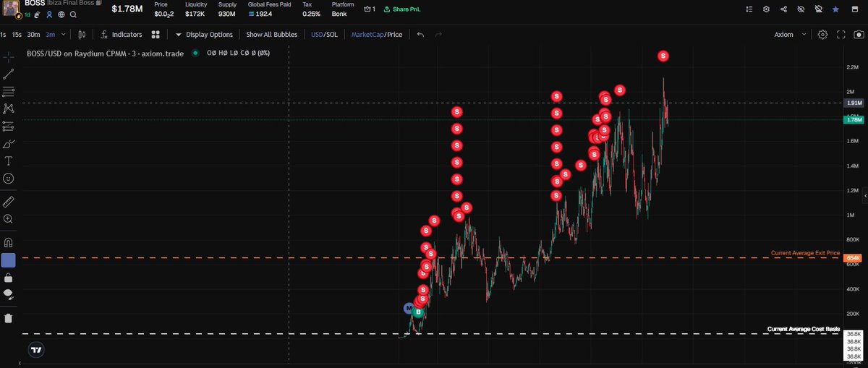This screenshot has height=368, width=868.
Task: Open the list view icon in header
Action: (x=749, y=9)
